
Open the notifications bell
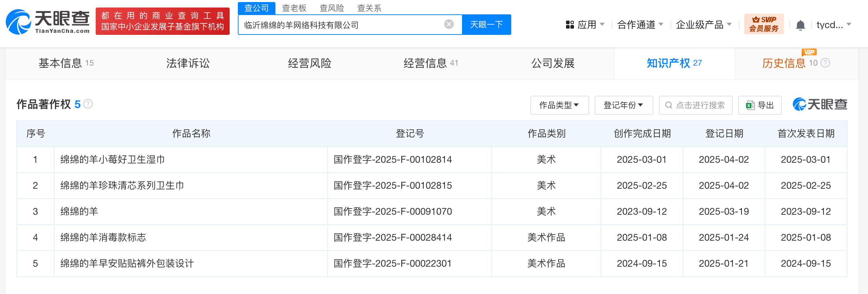pyautogui.click(x=800, y=25)
